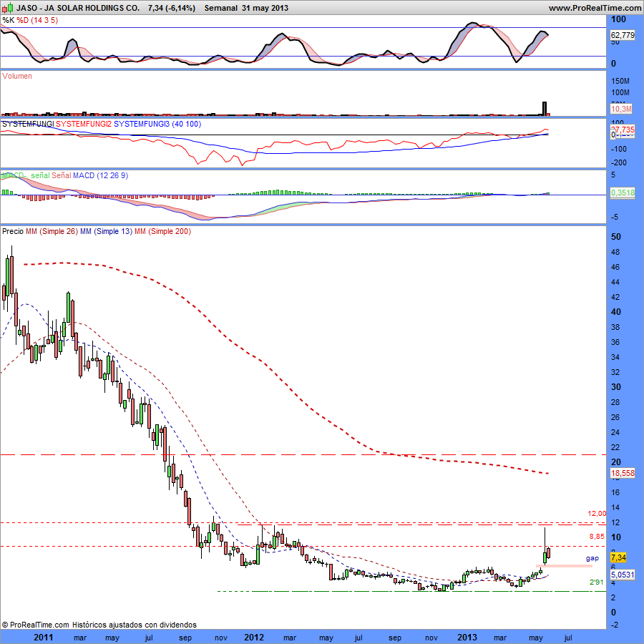Click the 5,0531 moving average price tag
644x644 pixels.
pyautogui.click(x=623, y=575)
